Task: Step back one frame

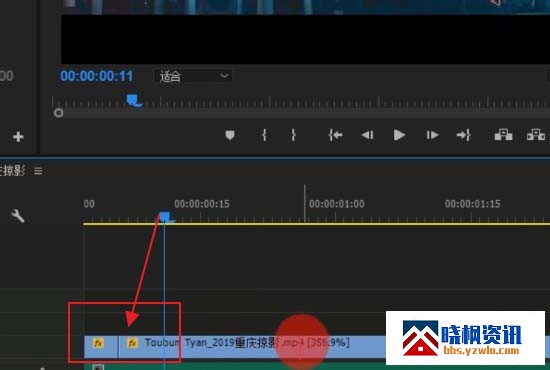Action: [367, 135]
